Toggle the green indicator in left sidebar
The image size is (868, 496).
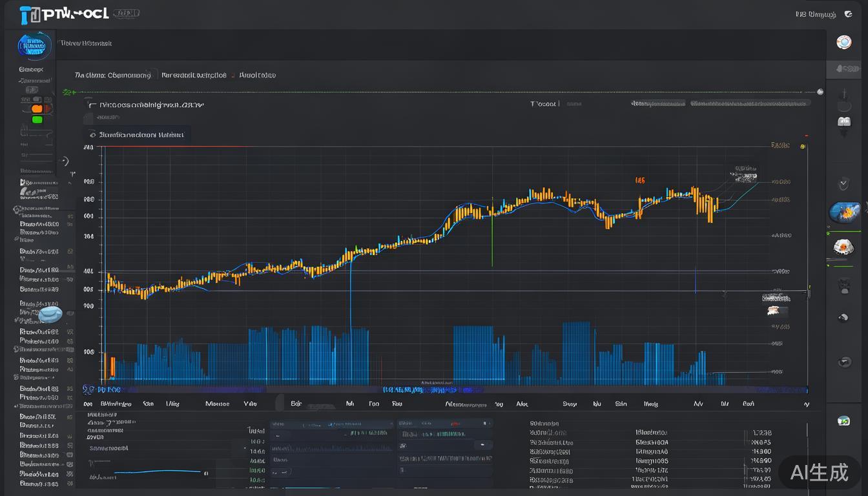pyautogui.click(x=37, y=119)
